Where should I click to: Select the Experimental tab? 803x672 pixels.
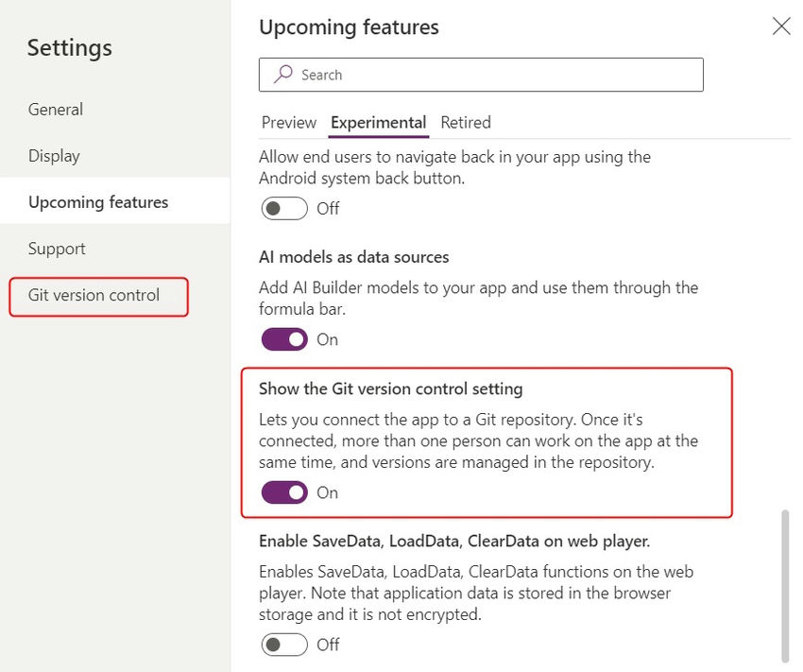click(378, 122)
